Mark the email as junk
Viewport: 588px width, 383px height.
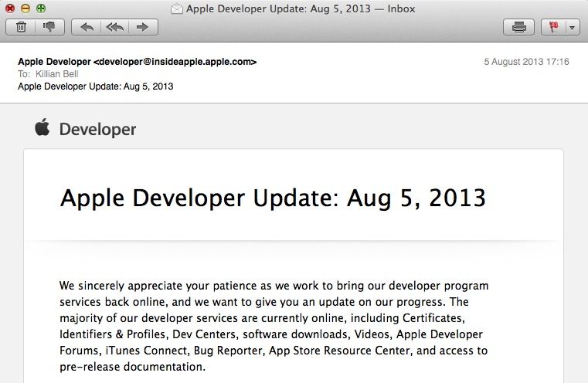(49, 27)
